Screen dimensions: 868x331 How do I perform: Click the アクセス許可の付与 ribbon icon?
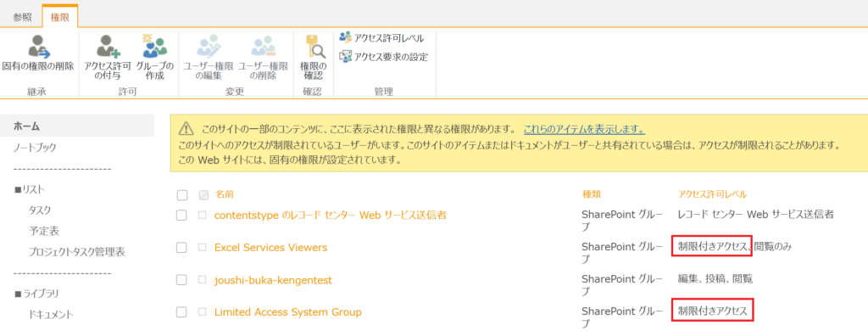point(108,47)
